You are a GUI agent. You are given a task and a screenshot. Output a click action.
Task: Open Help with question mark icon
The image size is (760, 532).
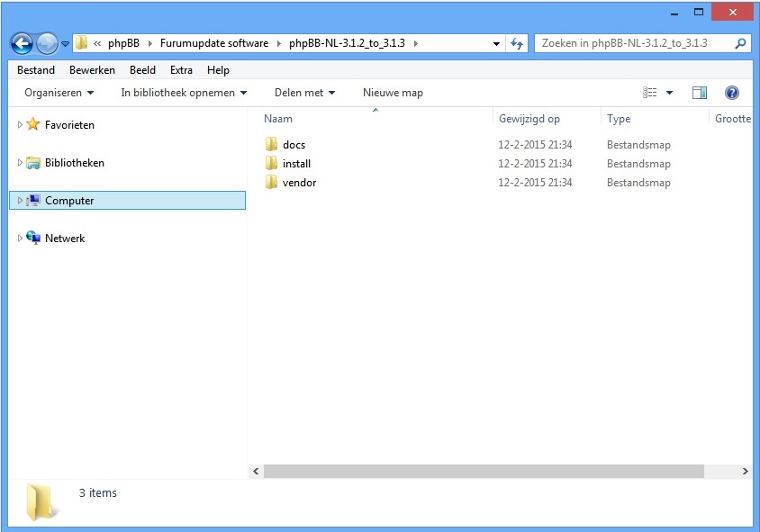coord(732,93)
